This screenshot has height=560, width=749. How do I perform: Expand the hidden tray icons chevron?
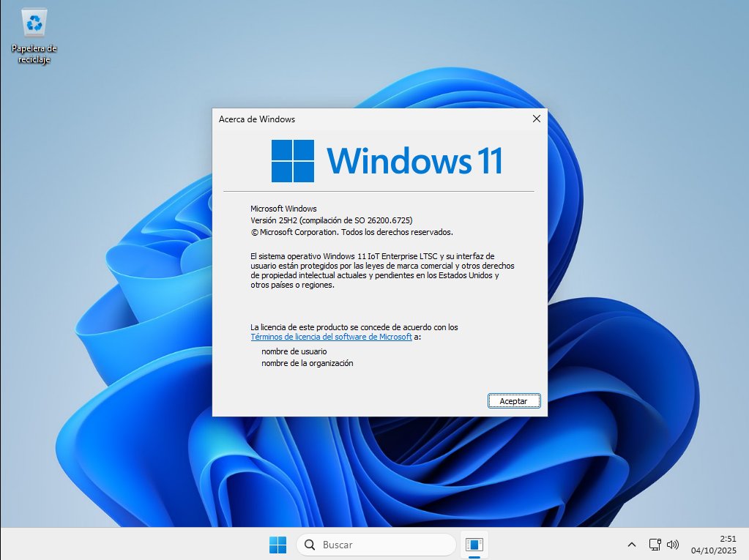click(632, 545)
